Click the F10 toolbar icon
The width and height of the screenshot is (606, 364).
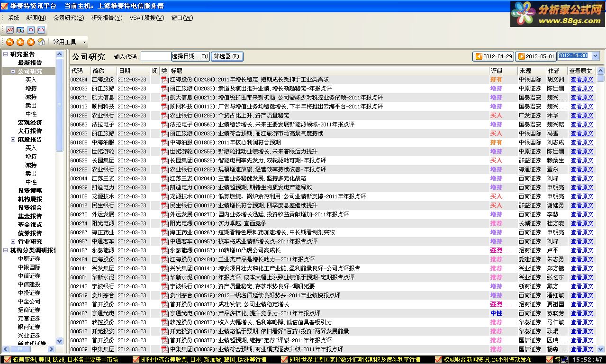click(41, 30)
